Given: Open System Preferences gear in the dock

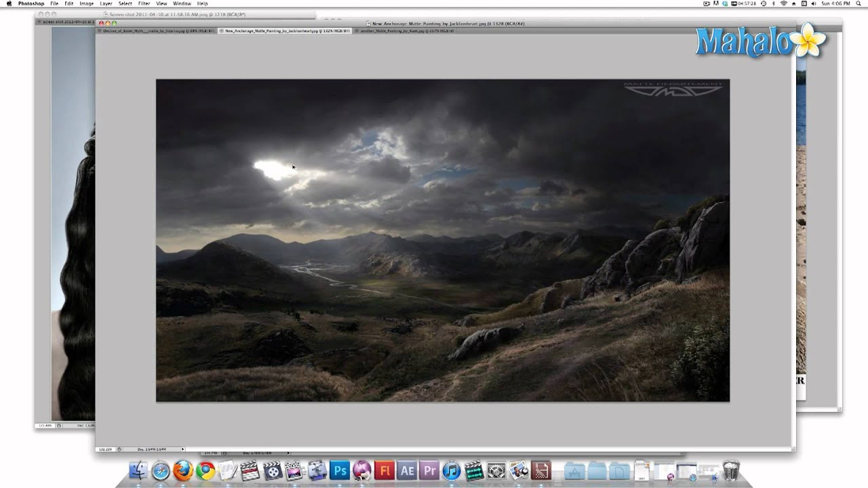Looking at the screenshot, I should tap(496, 470).
